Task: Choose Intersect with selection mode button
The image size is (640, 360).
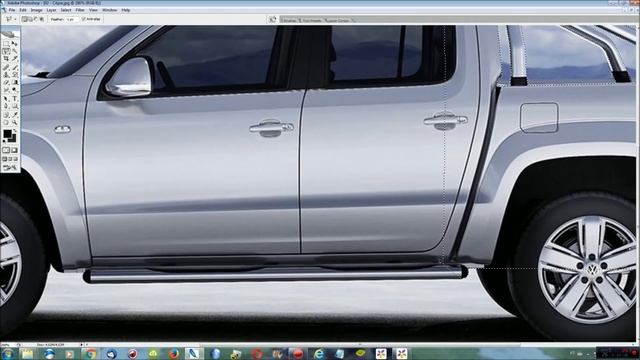Action: 42,19
